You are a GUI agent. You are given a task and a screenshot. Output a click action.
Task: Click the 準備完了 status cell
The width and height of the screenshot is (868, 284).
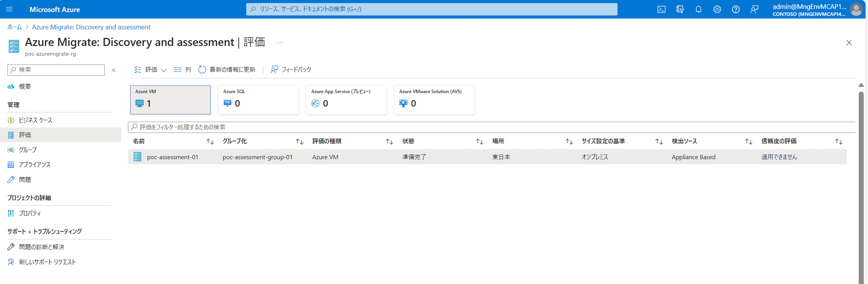point(414,157)
